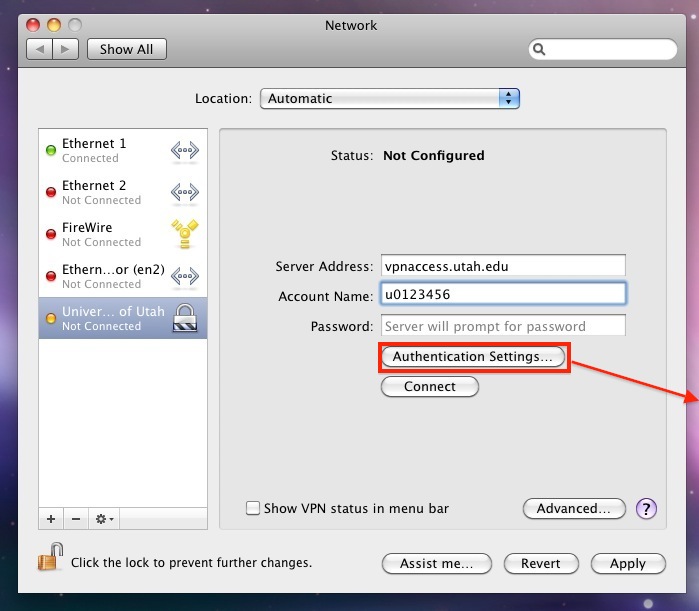Click the yellow FireWire icon
699x611 pixels.
[x=185, y=234]
